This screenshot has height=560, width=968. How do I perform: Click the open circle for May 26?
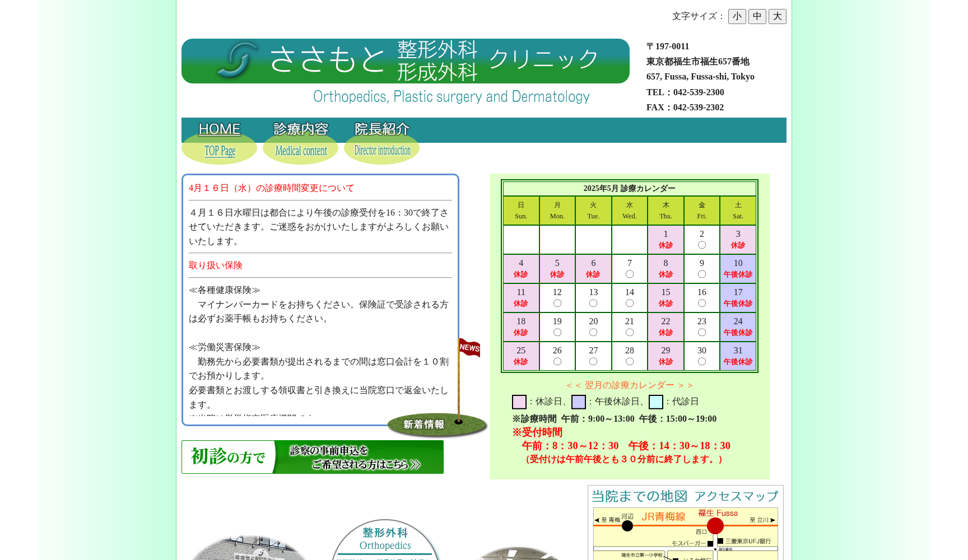557,362
